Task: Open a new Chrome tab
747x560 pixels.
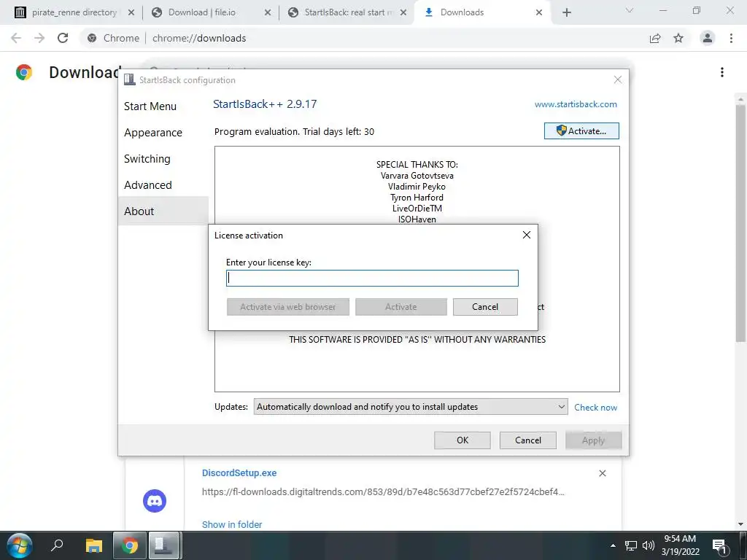Action: click(x=566, y=12)
